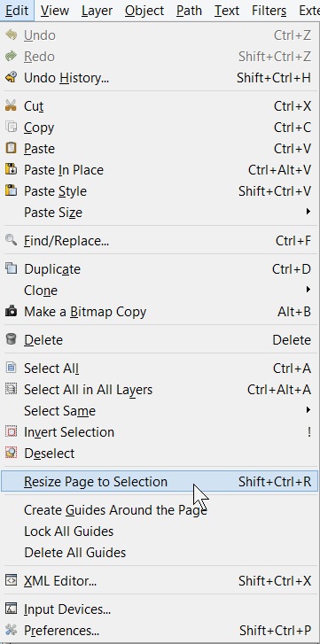This screenshot has height=644, width=320.
Task: Click the Paste In Place icon
Action: coord(11,169)
